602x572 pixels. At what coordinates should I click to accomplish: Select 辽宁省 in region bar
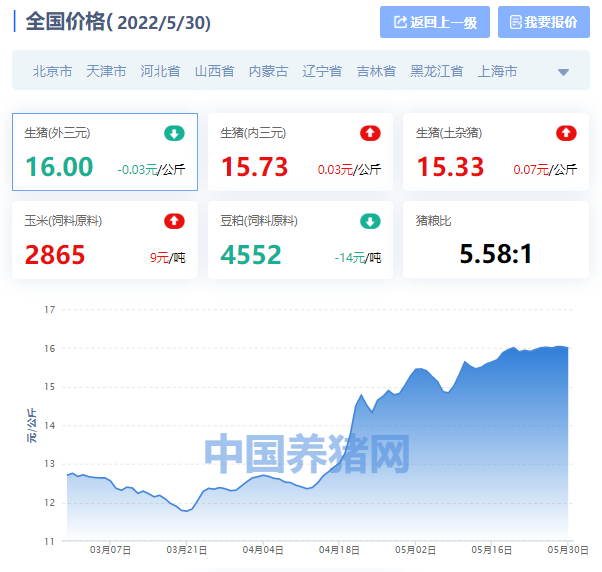point(322,71)
